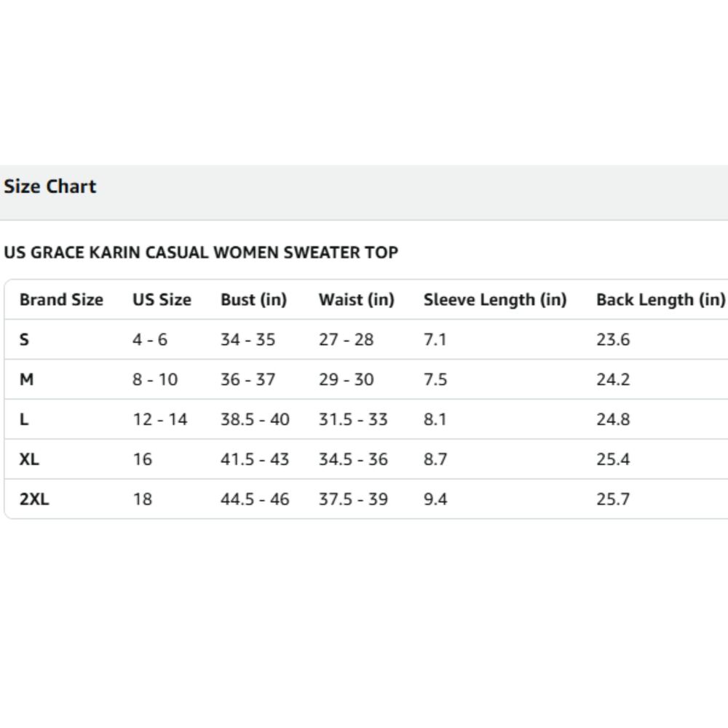The width and height of the screenshot is (728, 728).
Task: Select the Back Length (in) header
Action: (661, 299)
